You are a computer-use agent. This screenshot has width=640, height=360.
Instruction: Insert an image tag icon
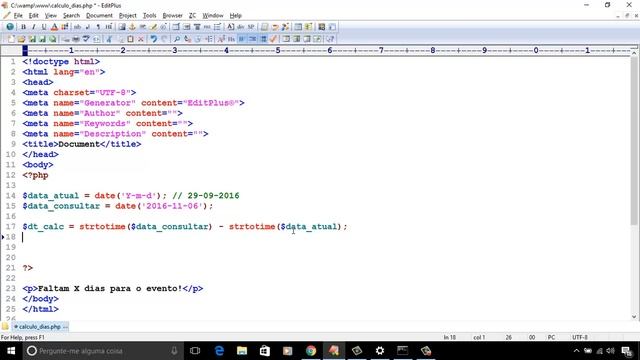(x=122, y=27)
